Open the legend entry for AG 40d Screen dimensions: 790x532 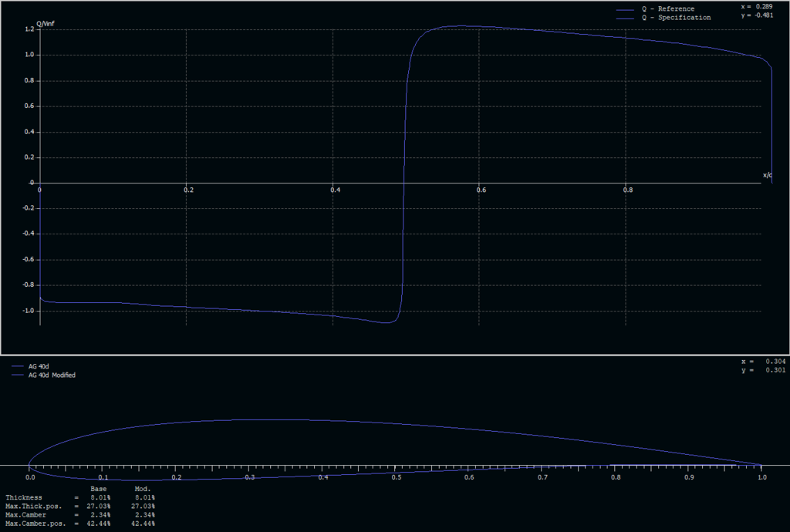point(38,367)
